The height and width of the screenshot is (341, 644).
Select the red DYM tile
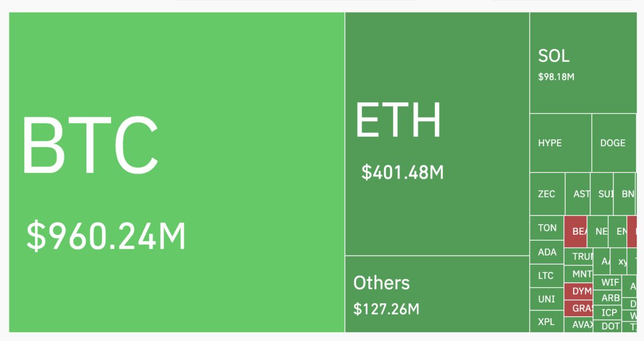point(578,291)
